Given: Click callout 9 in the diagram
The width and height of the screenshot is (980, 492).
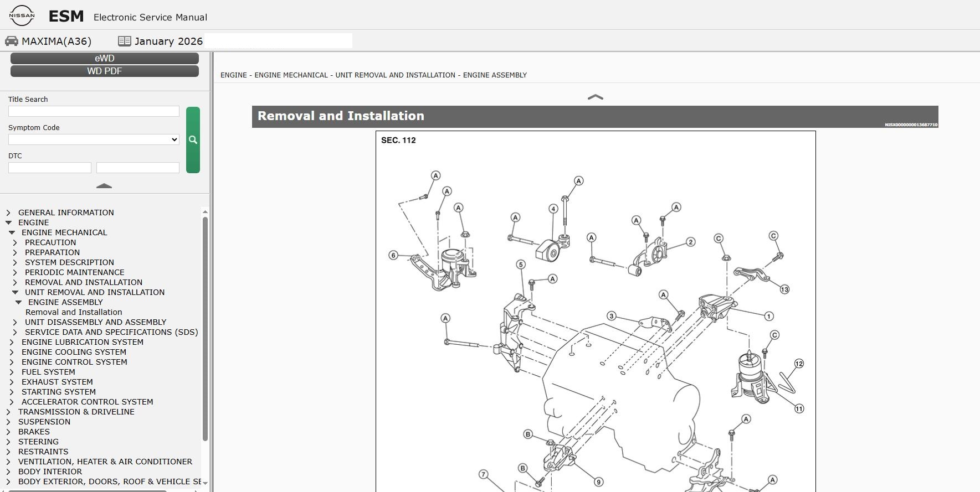Looking at the screenshot, I should point(598,482).
